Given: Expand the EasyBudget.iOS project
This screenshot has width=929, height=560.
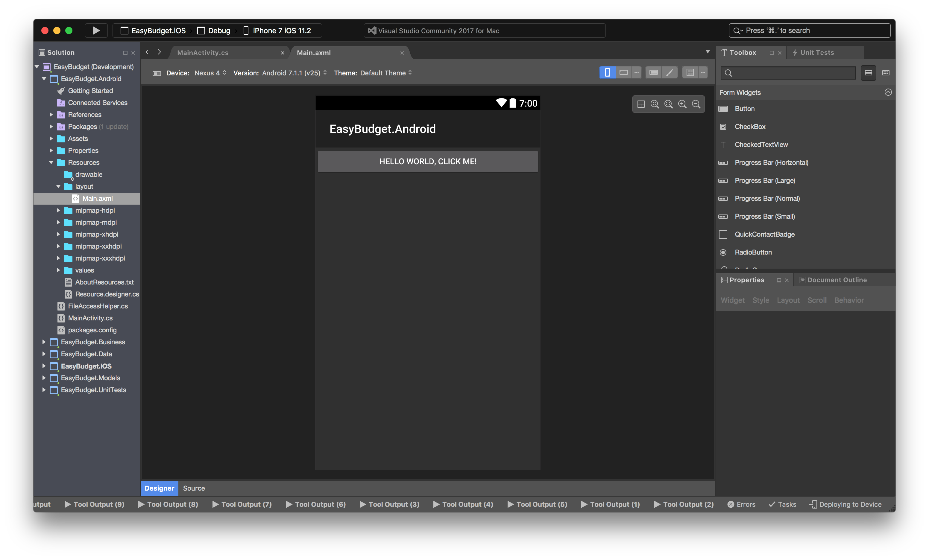Looking at the screenshot, I should pos(44,366).
